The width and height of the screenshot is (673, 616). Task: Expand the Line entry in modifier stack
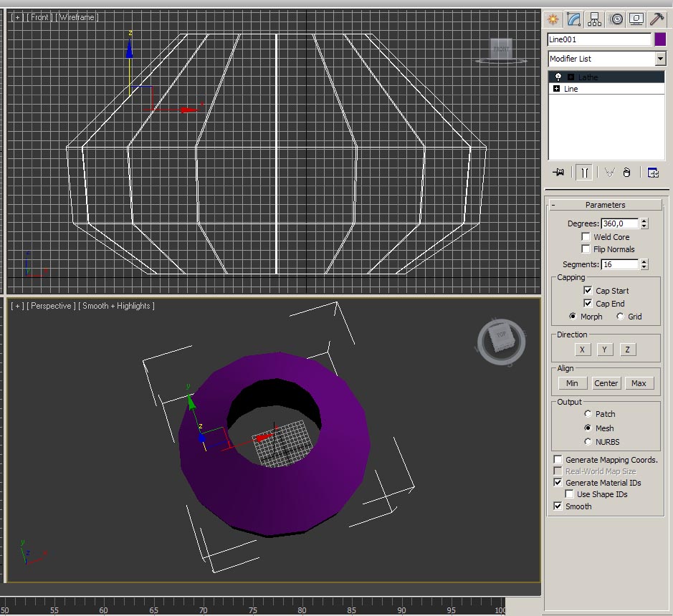point(557,89)
